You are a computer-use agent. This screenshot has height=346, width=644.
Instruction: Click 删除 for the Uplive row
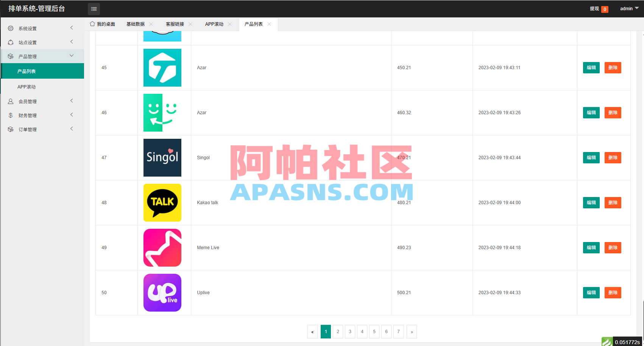613,293
